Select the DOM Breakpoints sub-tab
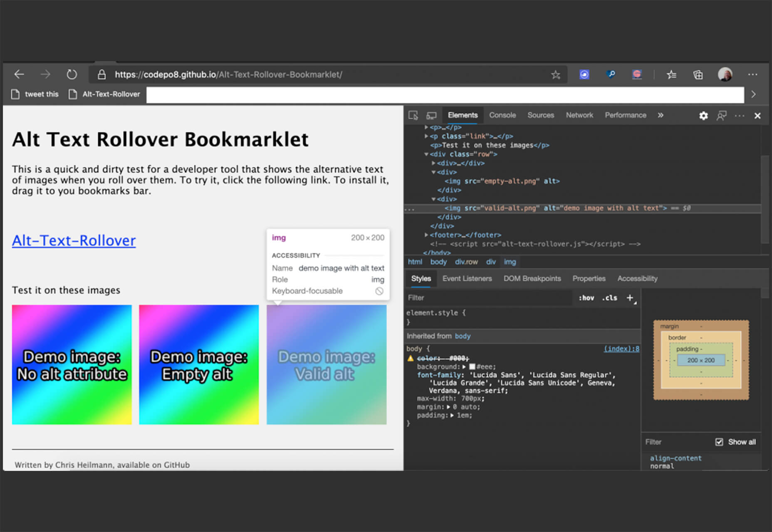Viewport: 772px width, 532px height. (532, 278)
